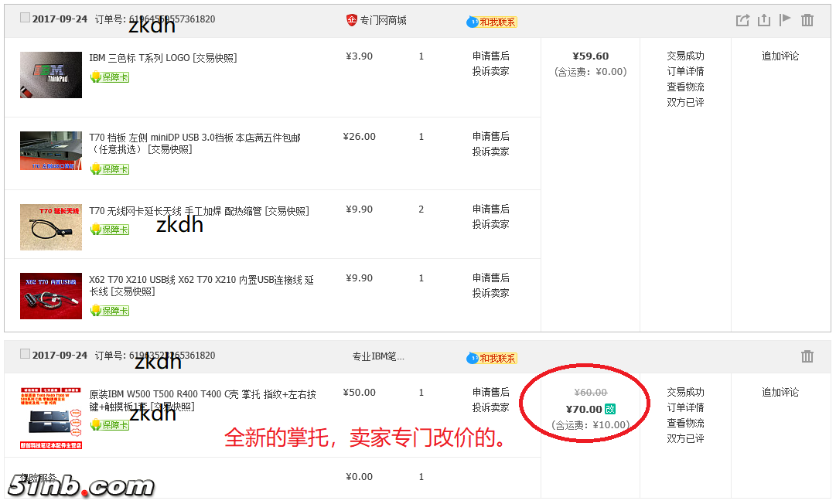Click 投诉卖家 for the T70 挡板 item
This screenshot has width=836, height=504.
point(490,152)
